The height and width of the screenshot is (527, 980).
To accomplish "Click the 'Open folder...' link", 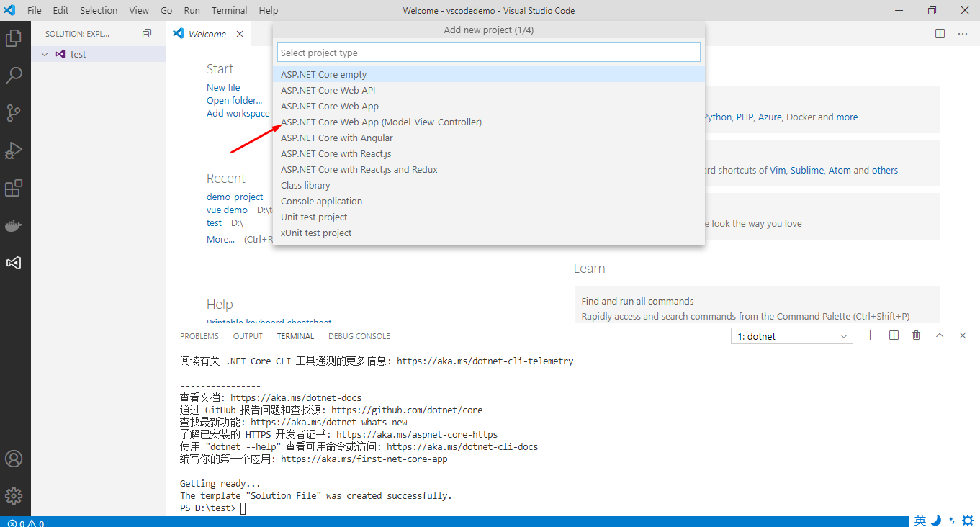I will point(234,100).
